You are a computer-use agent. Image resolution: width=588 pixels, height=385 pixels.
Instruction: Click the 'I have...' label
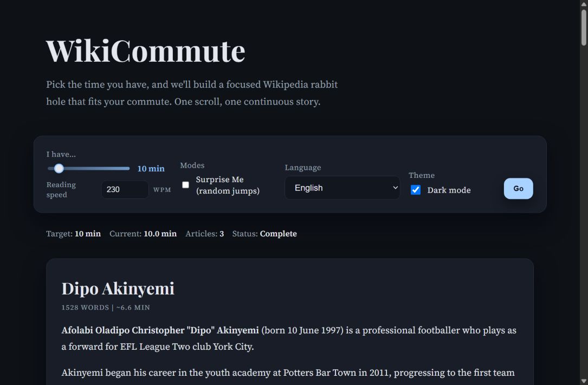coord(61,154)
